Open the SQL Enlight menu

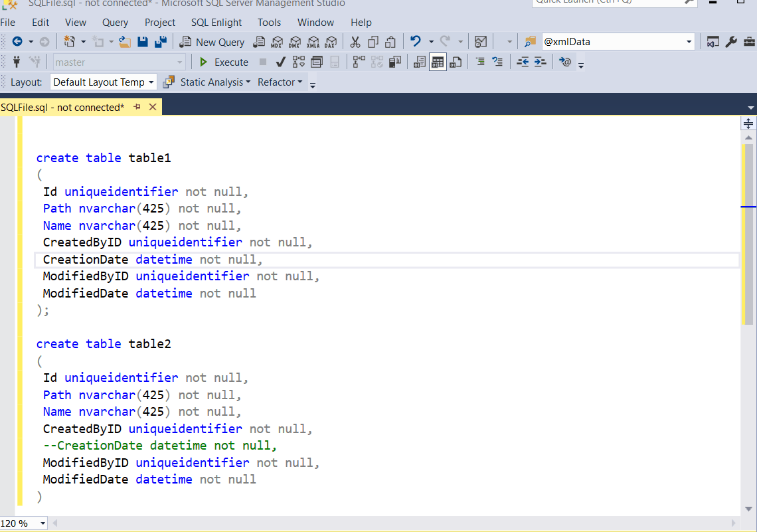tap(216, 22)
